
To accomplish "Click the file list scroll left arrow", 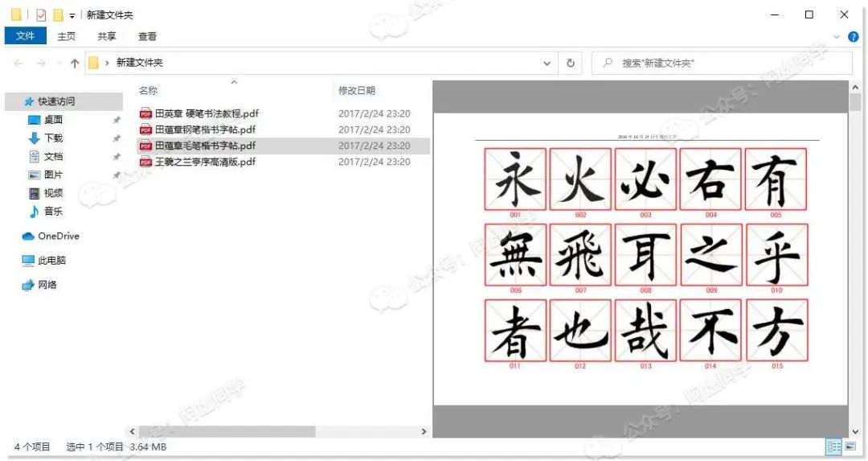I will [x=132, y=431].
